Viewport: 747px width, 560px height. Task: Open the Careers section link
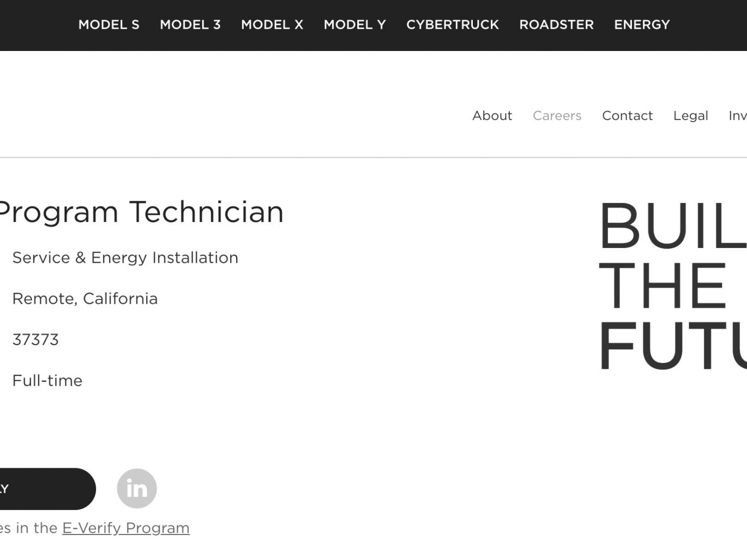point(557,116)
